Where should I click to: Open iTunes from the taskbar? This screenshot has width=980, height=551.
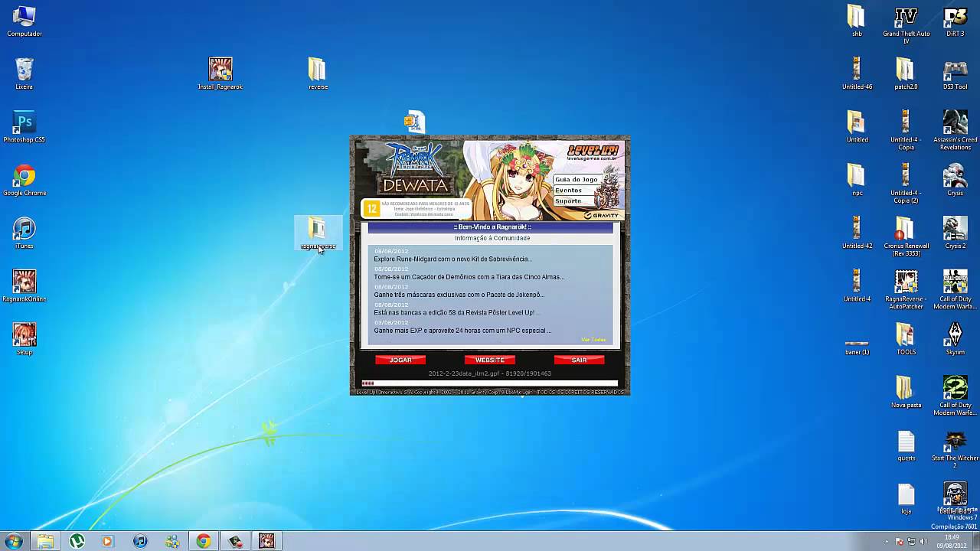click(x=140, y=541)
